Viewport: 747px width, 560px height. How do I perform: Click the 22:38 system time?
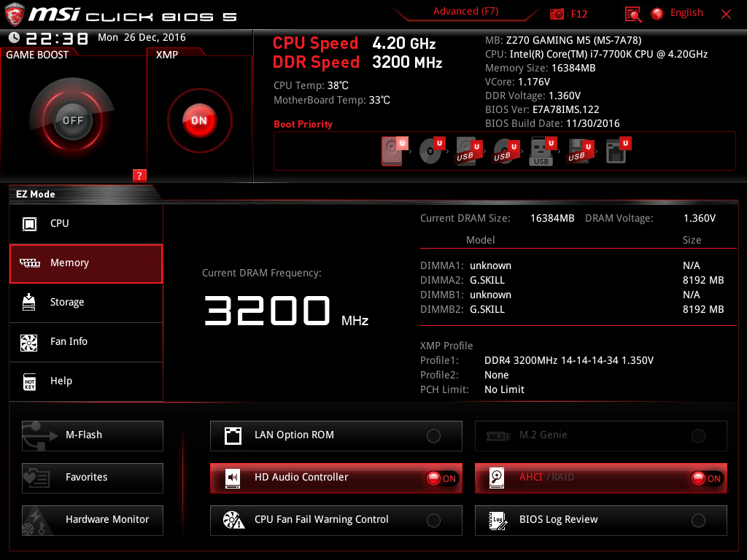click(57, 38)
